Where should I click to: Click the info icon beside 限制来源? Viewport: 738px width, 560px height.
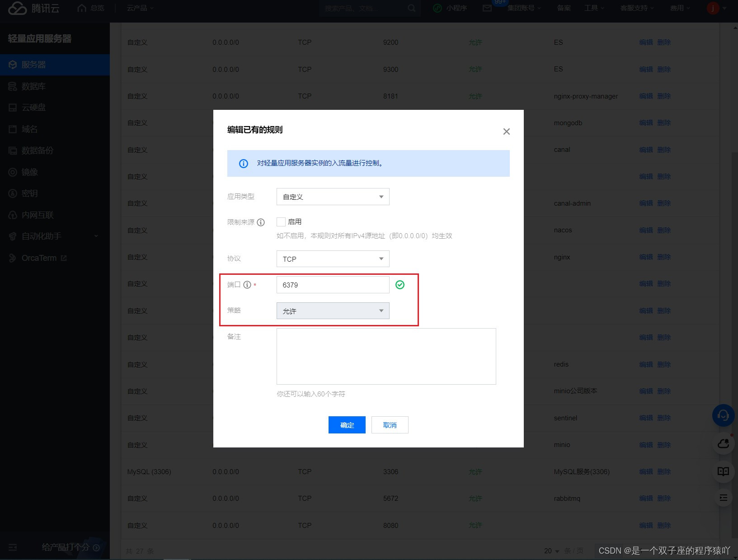(x=261, y=222)
